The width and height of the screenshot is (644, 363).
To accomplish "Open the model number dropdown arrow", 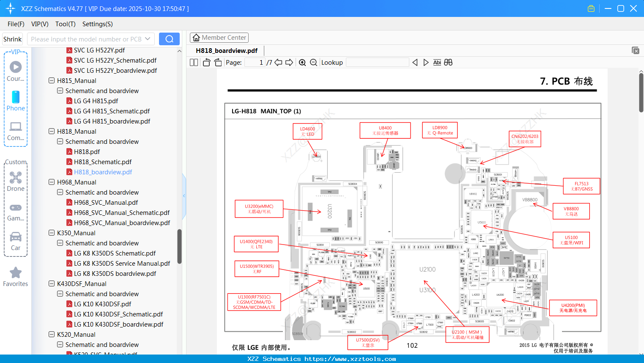I will [148, 39].
